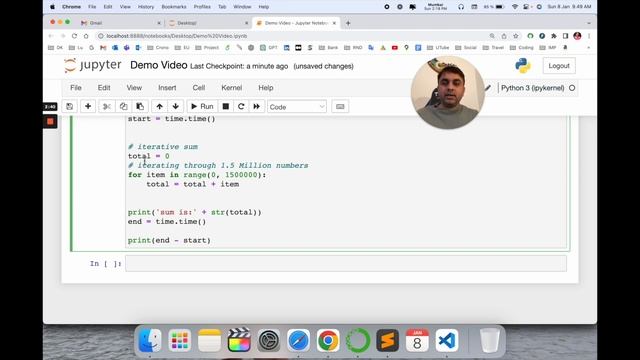The image size is (640, 360).
Task: Open Chrome extensions puzzle icon
Action: [x=554, y=36]
